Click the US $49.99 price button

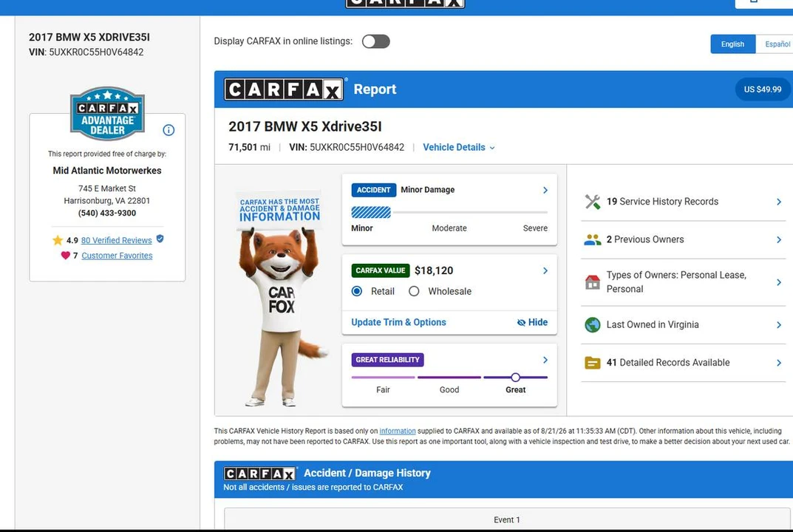[x=762, y=89]
